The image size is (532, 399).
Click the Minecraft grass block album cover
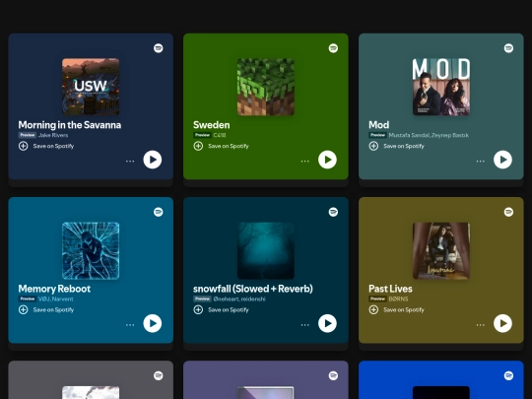point(266,87)
